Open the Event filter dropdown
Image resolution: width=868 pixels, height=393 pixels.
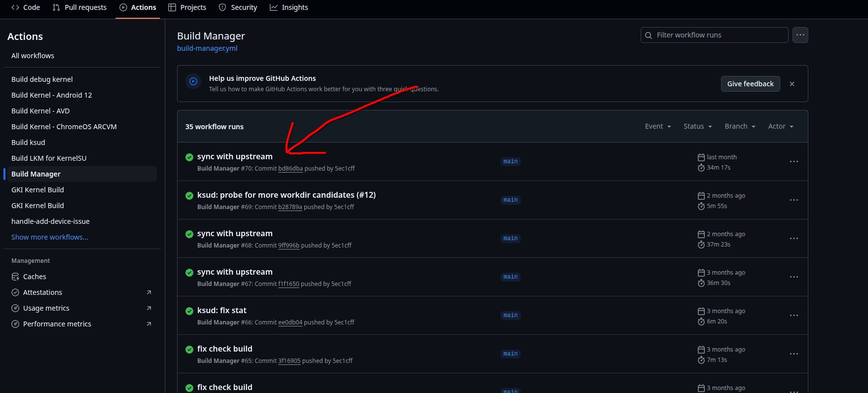coord(658,126)
